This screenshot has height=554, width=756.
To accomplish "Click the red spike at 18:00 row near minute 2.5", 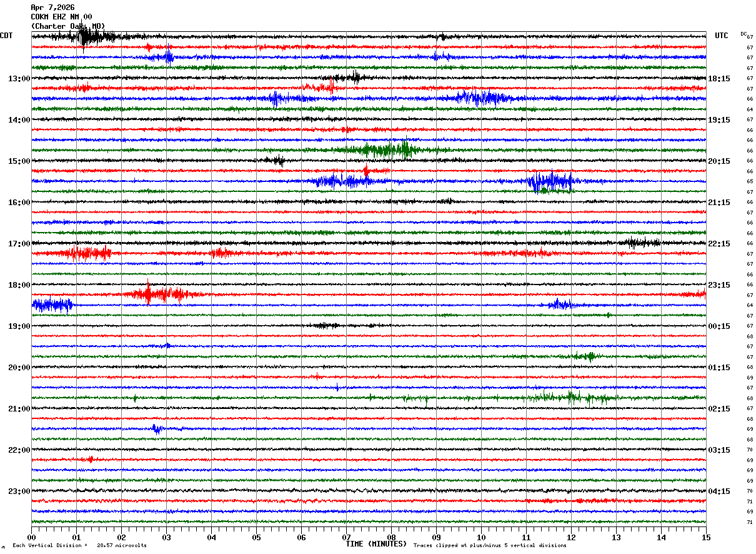I will click(x=149, y=293).
